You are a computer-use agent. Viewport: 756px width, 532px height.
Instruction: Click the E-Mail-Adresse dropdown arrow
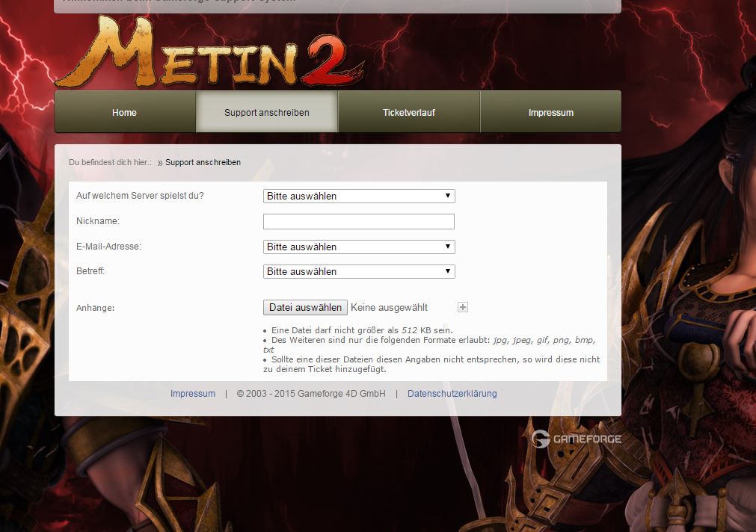click(448, 247)
